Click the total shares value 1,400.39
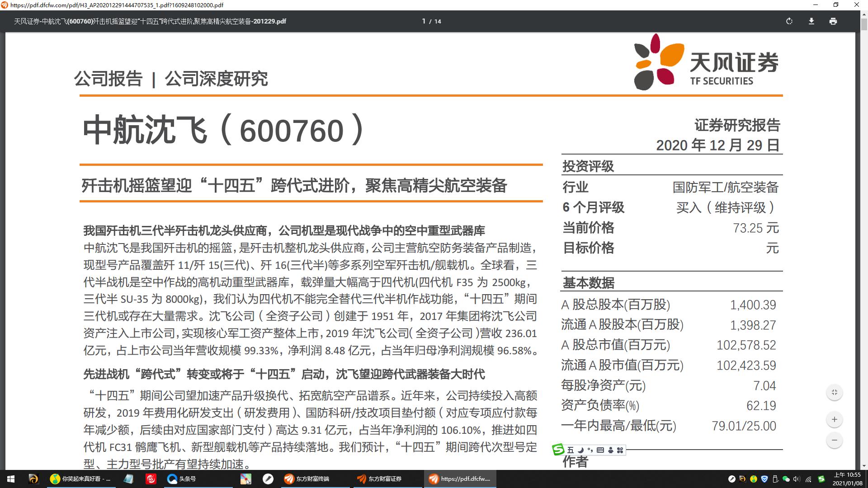868x488 pixels. pyautogui.click(x=753, y=305)
